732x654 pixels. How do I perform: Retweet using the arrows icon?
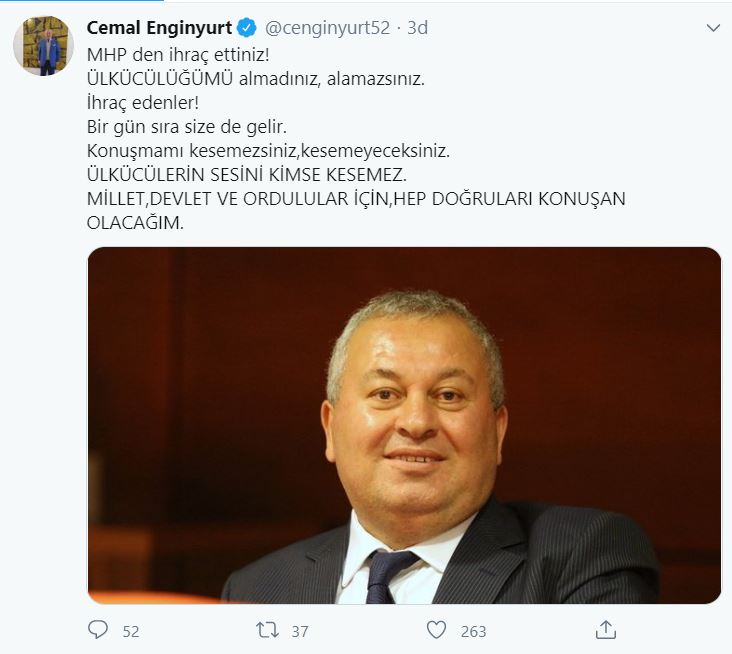pos(267,630)
